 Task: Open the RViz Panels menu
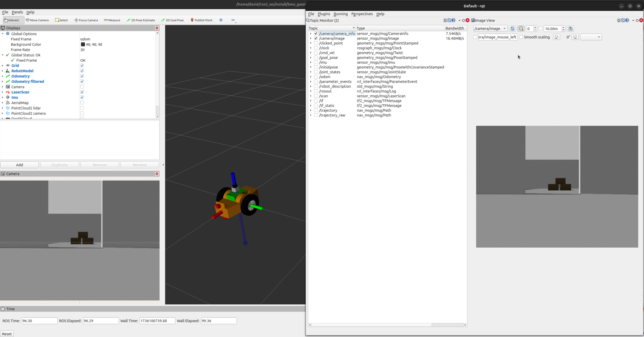coord(17,12)
